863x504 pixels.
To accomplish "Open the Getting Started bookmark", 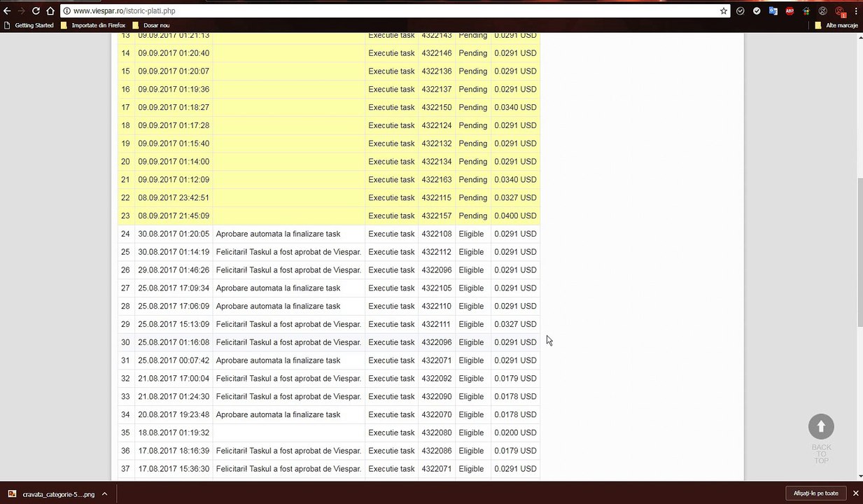I will point(29,25).
